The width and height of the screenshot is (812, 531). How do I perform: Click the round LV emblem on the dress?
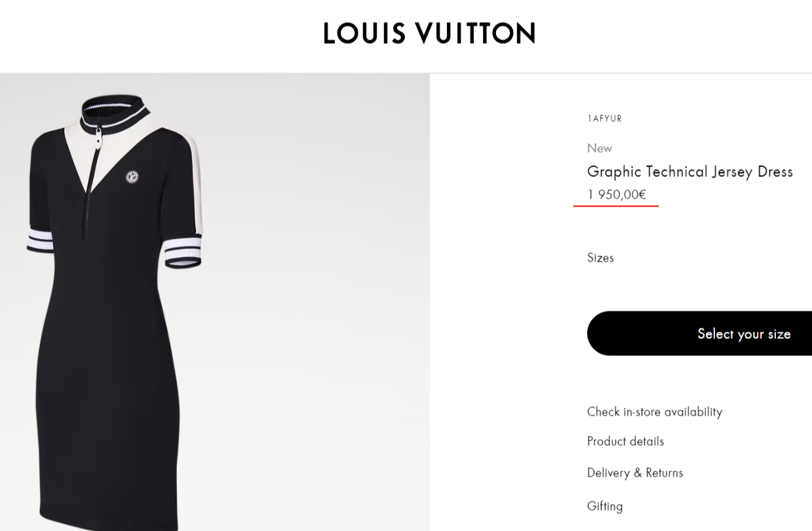pos(132,176)
